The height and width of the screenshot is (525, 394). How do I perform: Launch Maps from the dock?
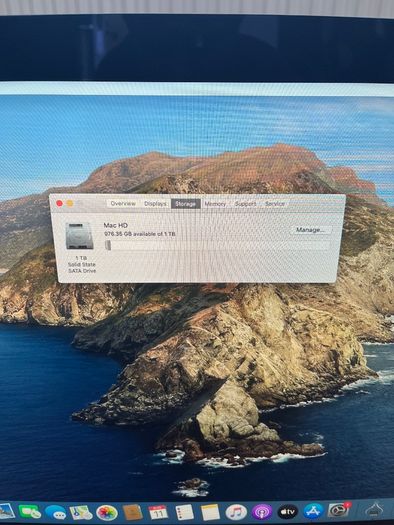[x=81, y=512]
